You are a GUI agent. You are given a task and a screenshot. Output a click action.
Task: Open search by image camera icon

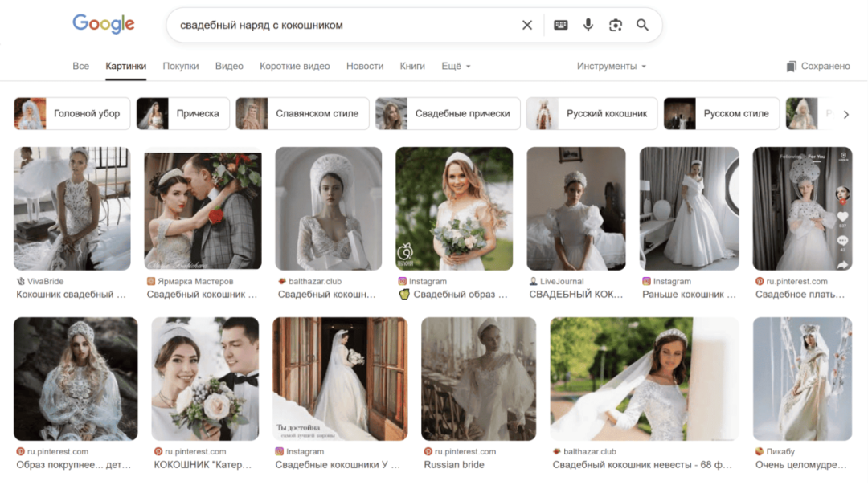616,25
